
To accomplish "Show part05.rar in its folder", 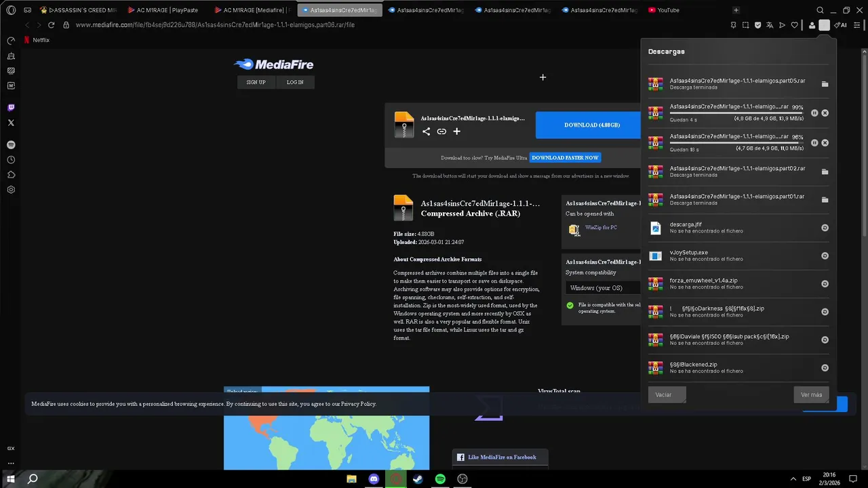I will [825, 84].
